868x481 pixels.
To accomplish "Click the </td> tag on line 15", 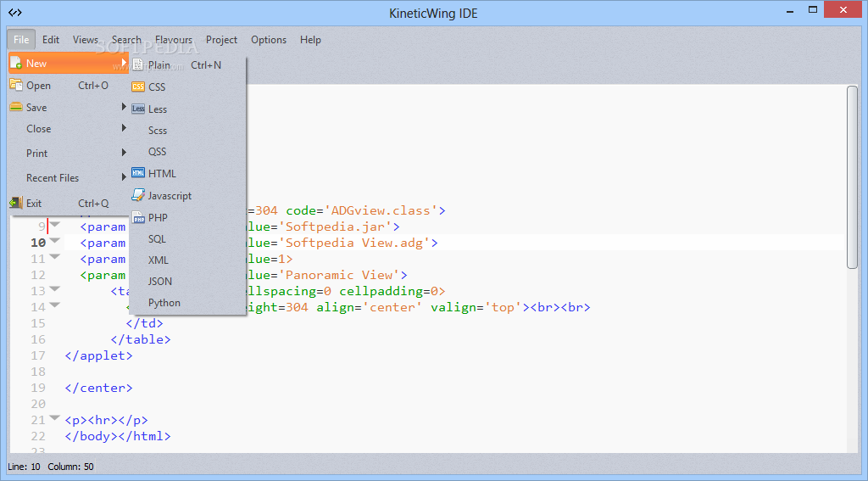I will pos(144,323).
